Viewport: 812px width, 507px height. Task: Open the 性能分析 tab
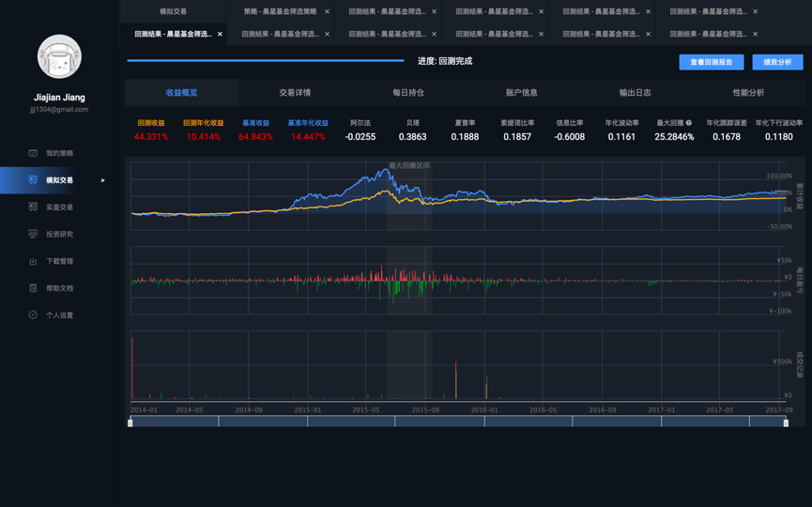pyautogui.click(x=748, y=93)
